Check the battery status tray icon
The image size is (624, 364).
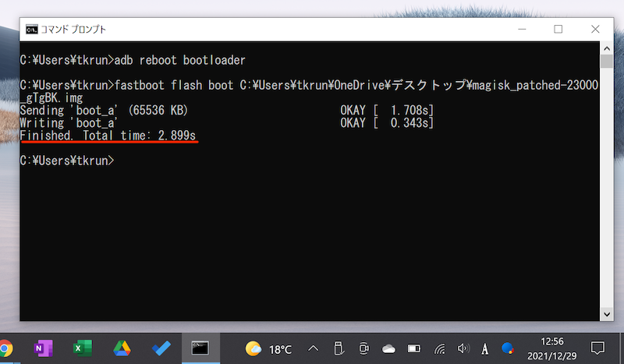pyautogui.click(x=415, y=348)
